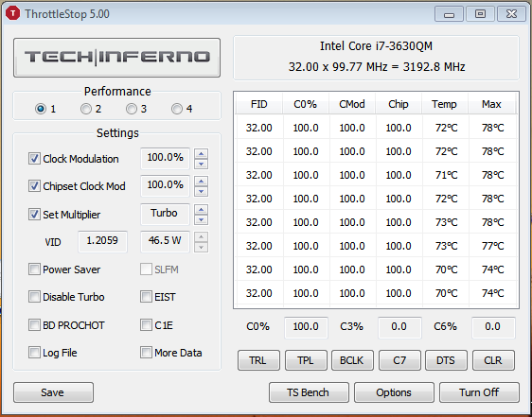The width and height of the screenshot is (532, 417).
Task: Click the BCLK button
Action: pyautogui.click(x=352, y=360)
